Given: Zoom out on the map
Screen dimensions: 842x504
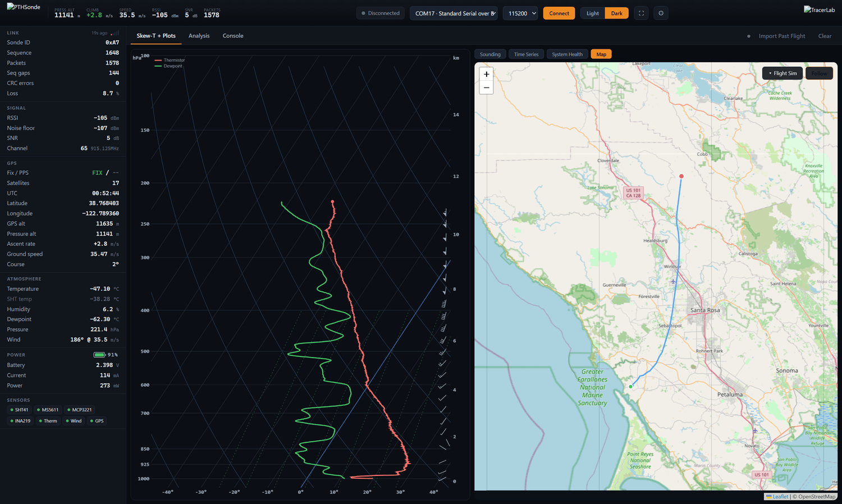Looking at the screenshot, I should (x=486, y=88).
